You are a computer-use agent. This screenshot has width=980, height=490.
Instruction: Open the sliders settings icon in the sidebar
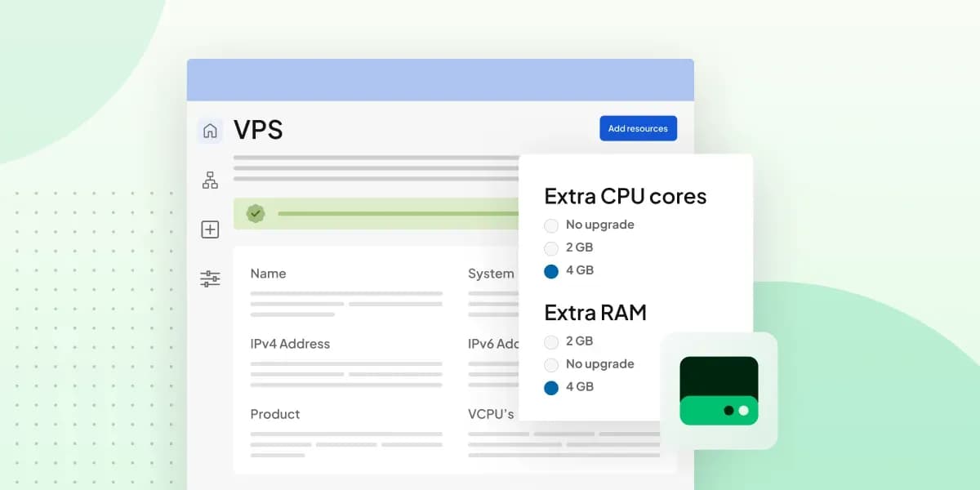click(210, 279)
